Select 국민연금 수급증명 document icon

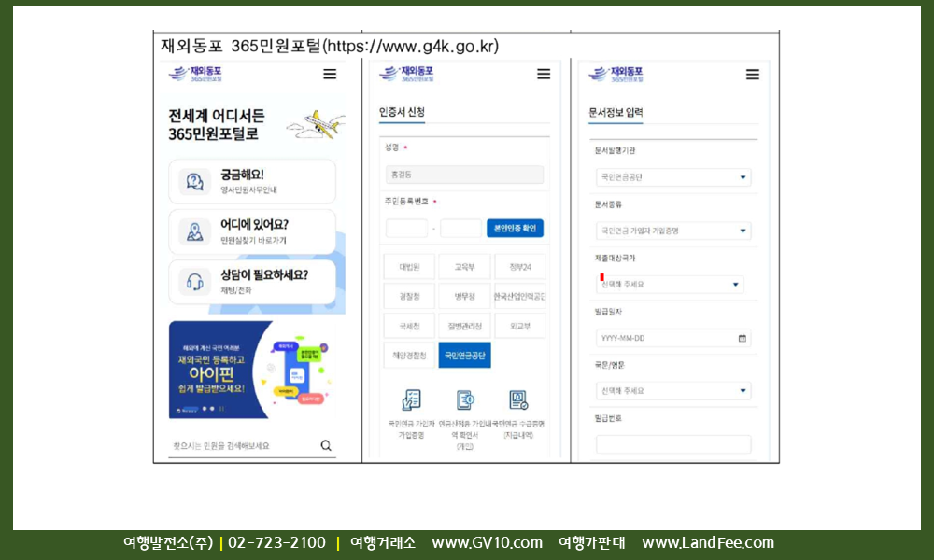pyautogui.click(x=517, y=401)
